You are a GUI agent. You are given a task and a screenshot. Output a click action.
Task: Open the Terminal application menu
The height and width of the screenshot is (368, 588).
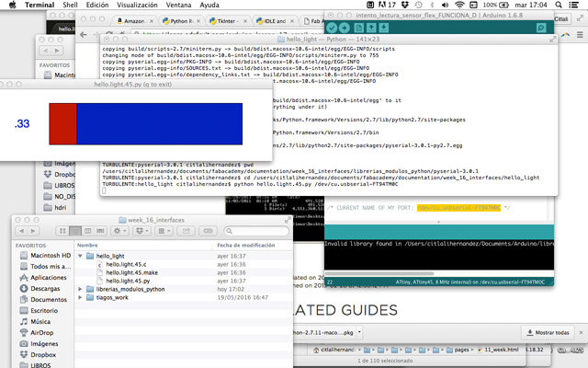point(40,5)
